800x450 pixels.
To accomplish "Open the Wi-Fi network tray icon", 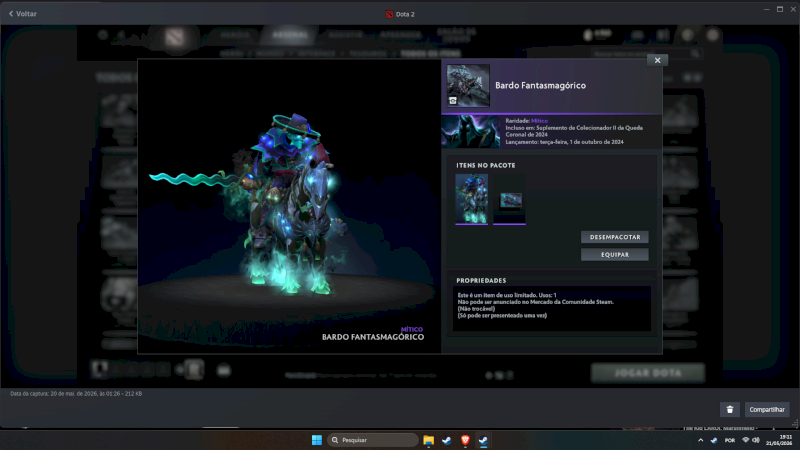I will click(745, 440).
